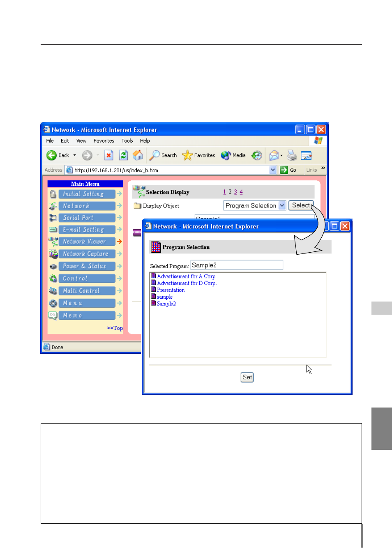
Task: Go to Selection Display page 3
Action: 235,192
